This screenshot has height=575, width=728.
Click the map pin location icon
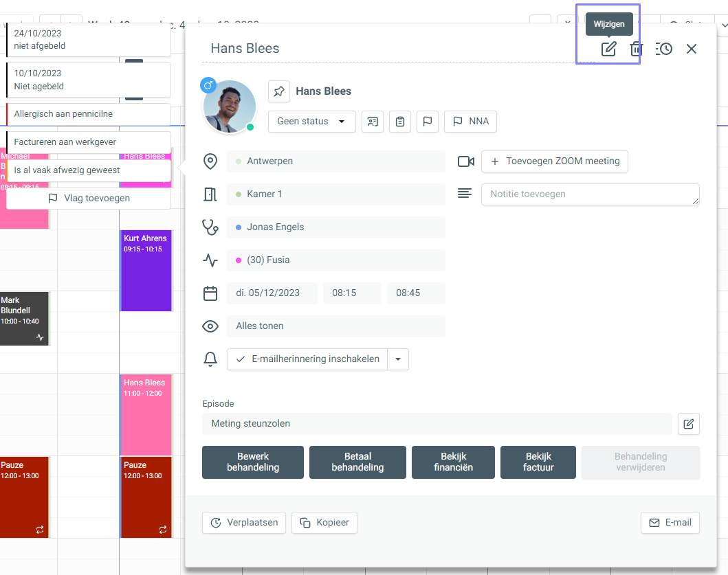click(210, 161)
